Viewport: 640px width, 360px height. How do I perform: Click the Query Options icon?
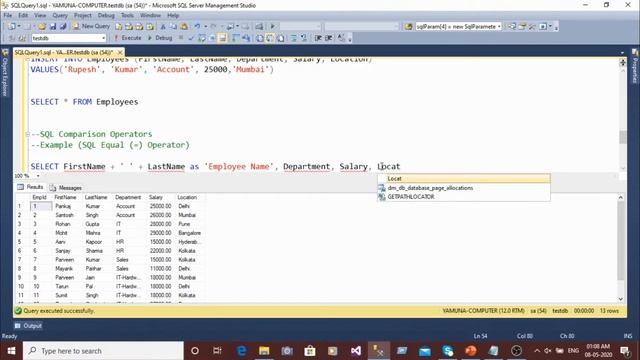[x=212, y=38]
